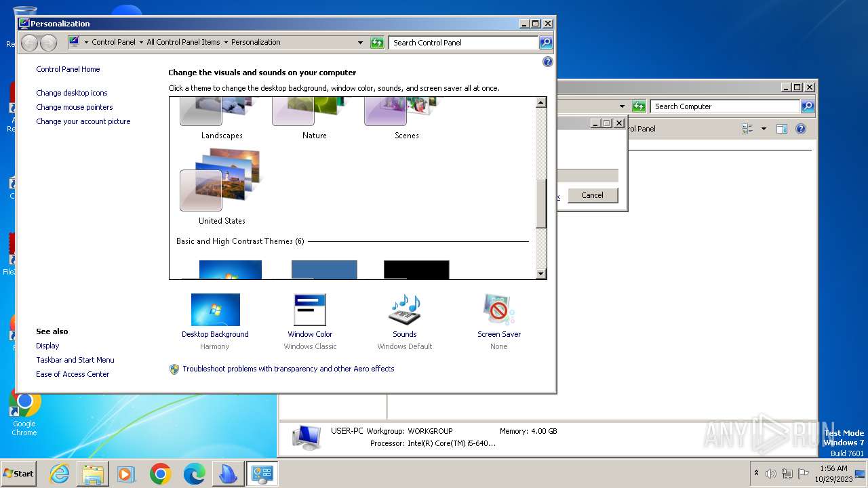Open the Start menu
The height and width of the screenshot is (488, 868).
pyautogui.click(x=18, y=474)
